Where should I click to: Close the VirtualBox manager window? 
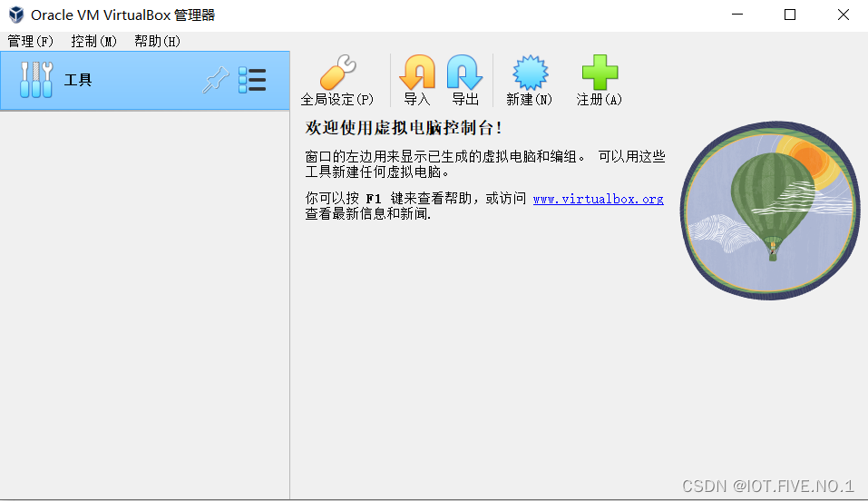coord(844,15)
